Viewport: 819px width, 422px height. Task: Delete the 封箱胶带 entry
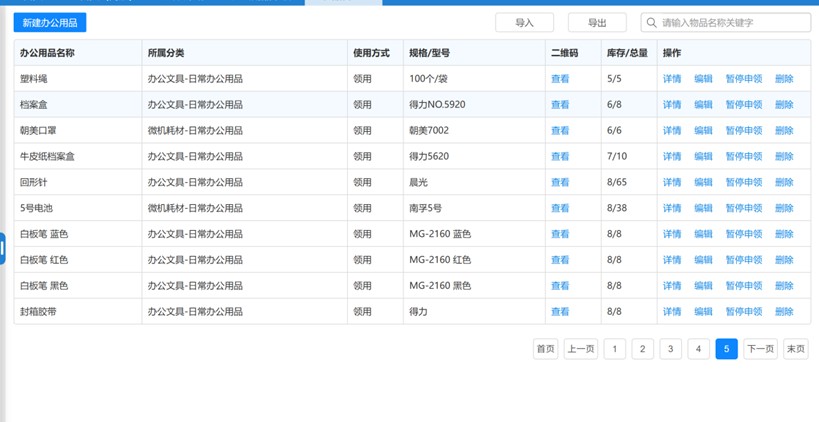pos(784,312)
